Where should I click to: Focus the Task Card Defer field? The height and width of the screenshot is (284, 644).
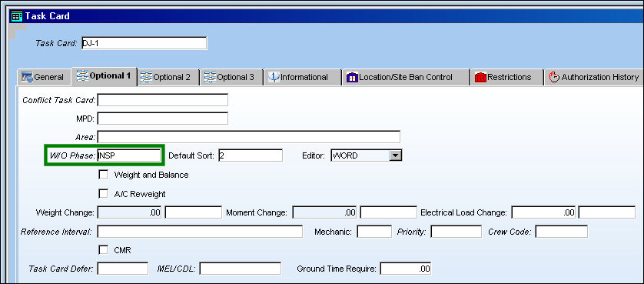123,269
